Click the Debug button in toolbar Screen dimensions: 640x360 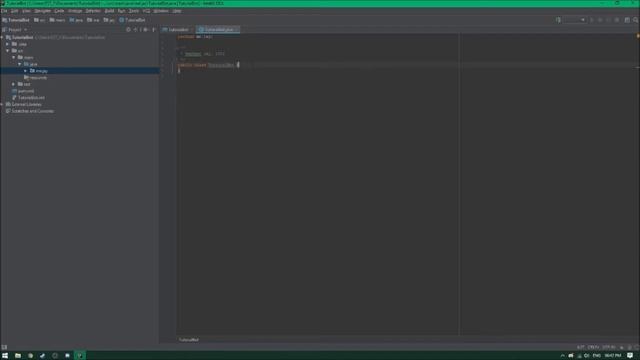(x=600, y=20)
